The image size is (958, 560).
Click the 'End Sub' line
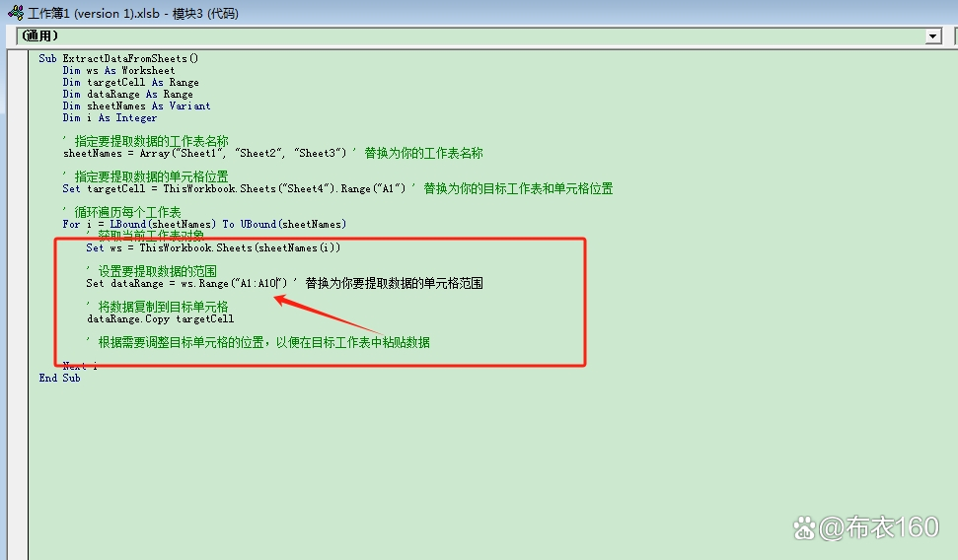pyautogui.click(x=59, y=378)
